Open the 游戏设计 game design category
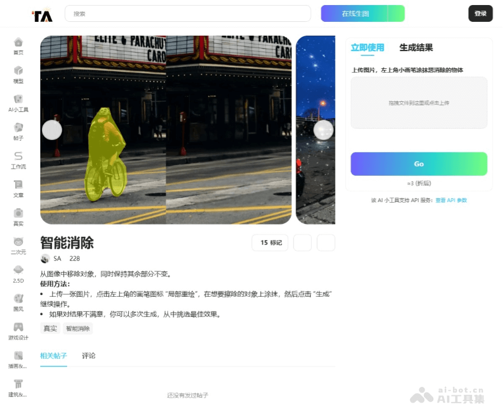 tap(18, 332)
